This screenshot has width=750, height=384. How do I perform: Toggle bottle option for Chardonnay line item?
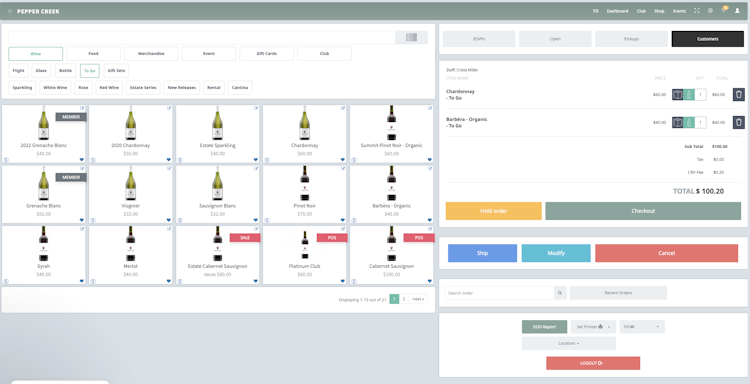[x=689, y=95]
